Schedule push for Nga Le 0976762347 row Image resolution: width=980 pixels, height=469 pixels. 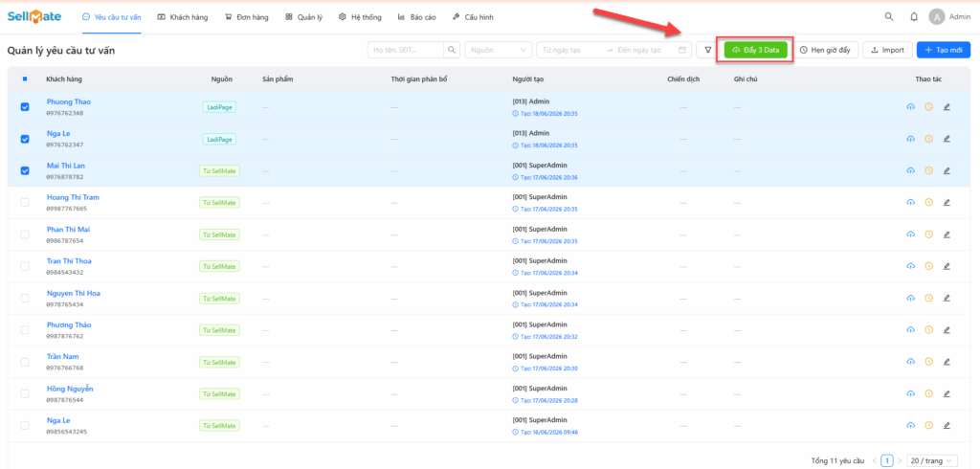click(928, 139)
